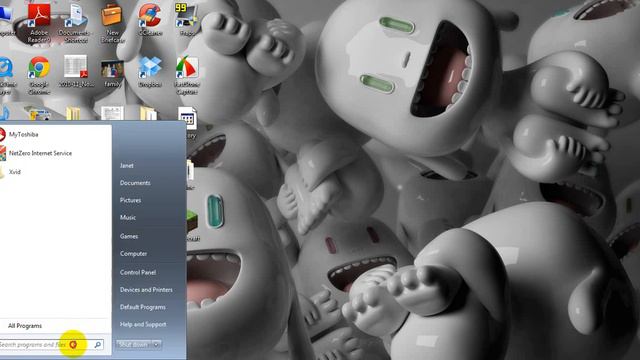The width and height of the screenshot is (640, 360).
Task: Open Computer from the Start menu
Action: click(133, 253)
